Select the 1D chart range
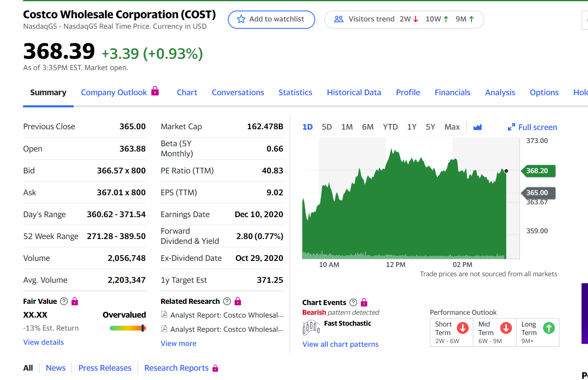This screenshot has width=588, height=380. pos(308,127)
